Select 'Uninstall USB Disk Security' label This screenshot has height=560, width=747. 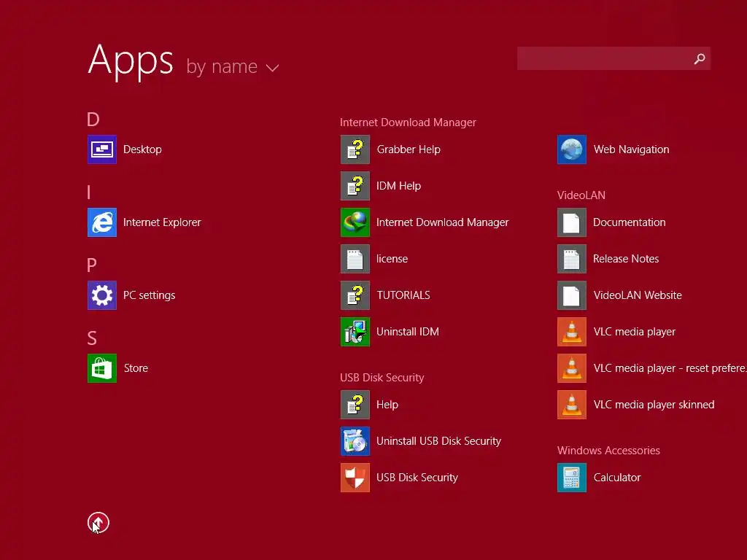pyautogui.click(x=438, y=441)
